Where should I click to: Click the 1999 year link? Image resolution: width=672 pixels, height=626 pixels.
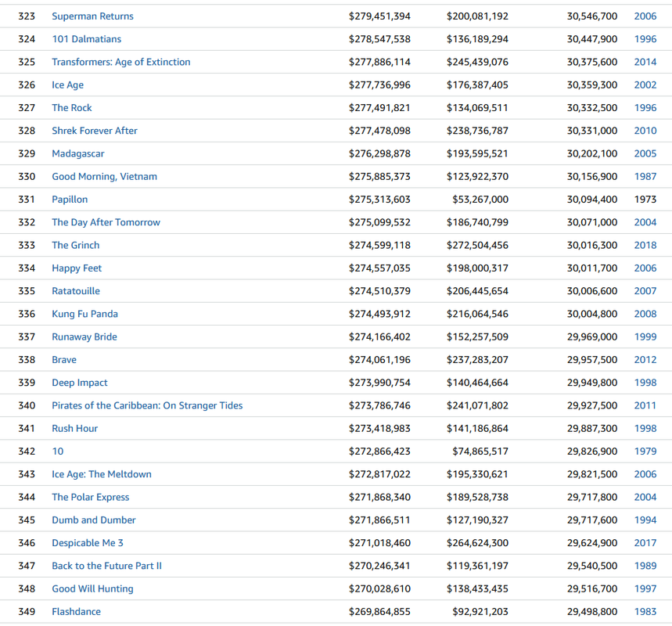645,337
